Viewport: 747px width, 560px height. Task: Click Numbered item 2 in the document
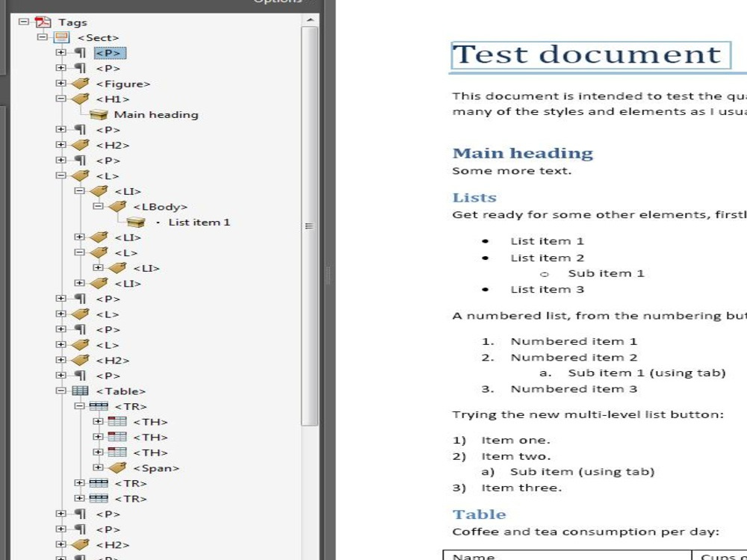click(x=574, y=358)
